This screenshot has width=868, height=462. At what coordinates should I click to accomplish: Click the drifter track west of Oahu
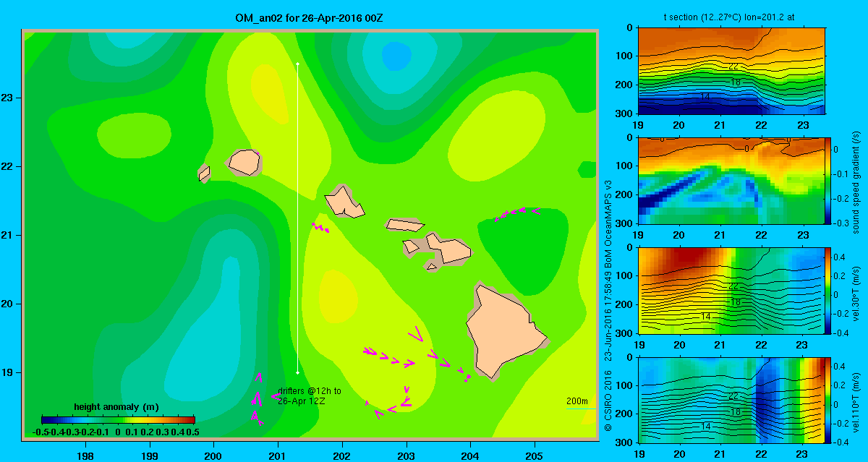(320, 228)
